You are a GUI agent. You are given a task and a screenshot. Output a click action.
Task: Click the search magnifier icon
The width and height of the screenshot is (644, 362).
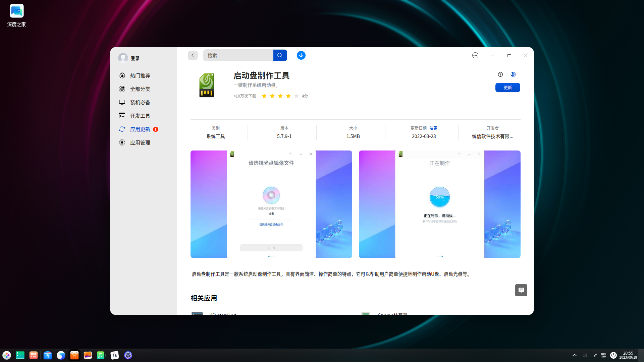pos(280,55)
